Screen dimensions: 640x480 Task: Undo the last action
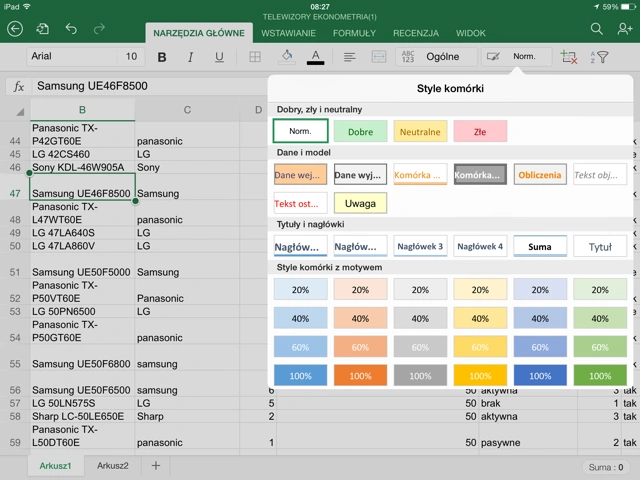tap(71, 29)
